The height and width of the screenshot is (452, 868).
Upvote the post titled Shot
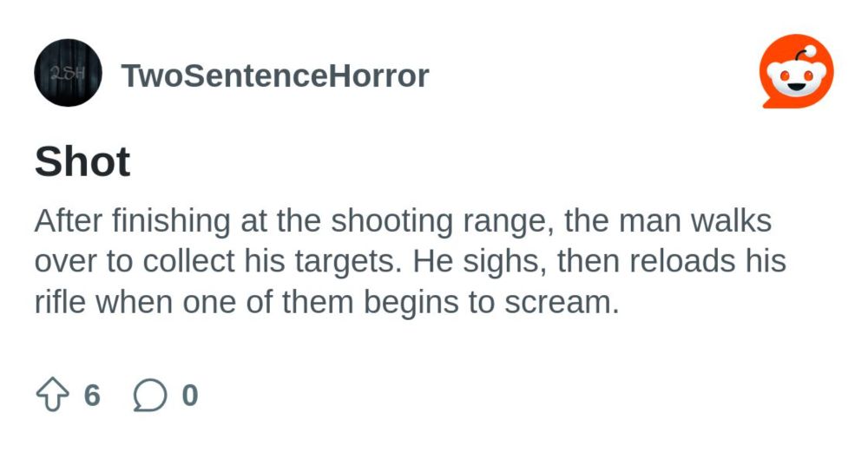53,395
